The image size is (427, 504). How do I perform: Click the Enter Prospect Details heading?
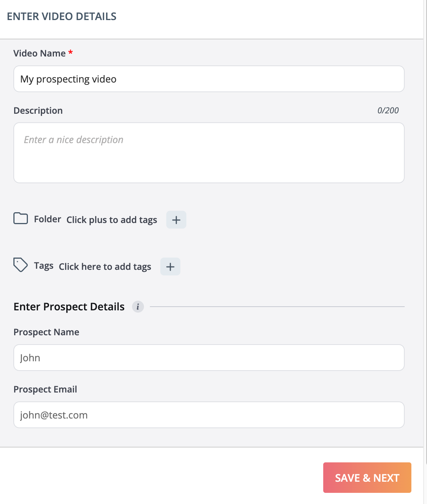69,307
